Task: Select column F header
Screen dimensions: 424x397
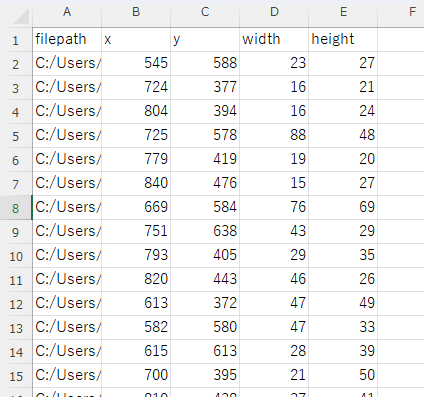Action: coord(401,13)
